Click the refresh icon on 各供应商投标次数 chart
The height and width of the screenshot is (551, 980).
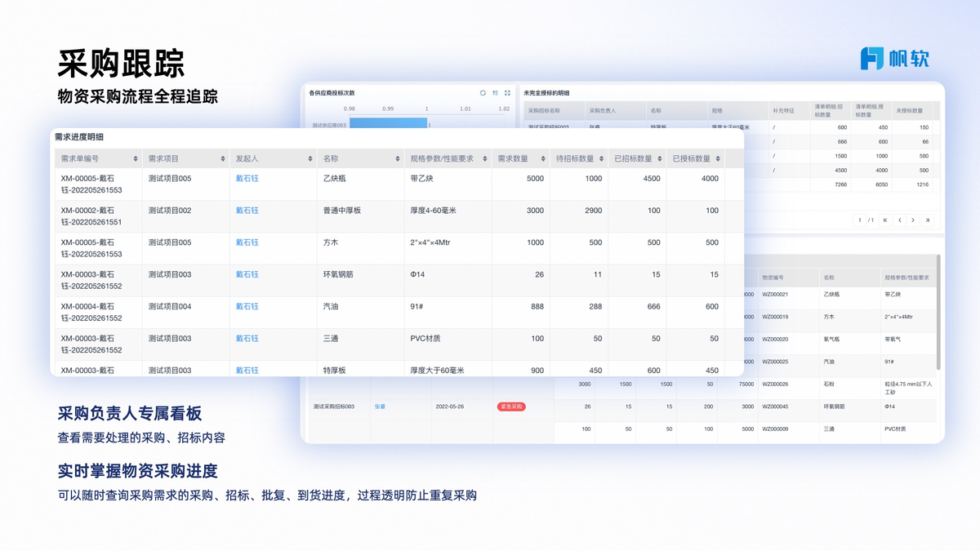point(483,93)
